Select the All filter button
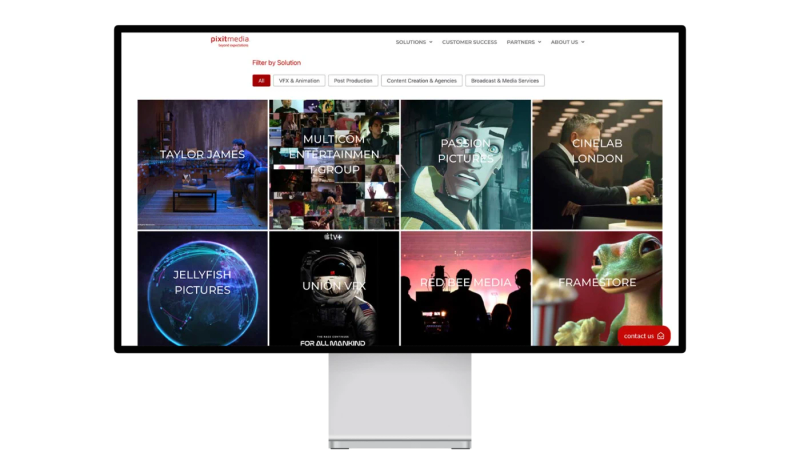The image size is (800, 450). pos(261,81)
